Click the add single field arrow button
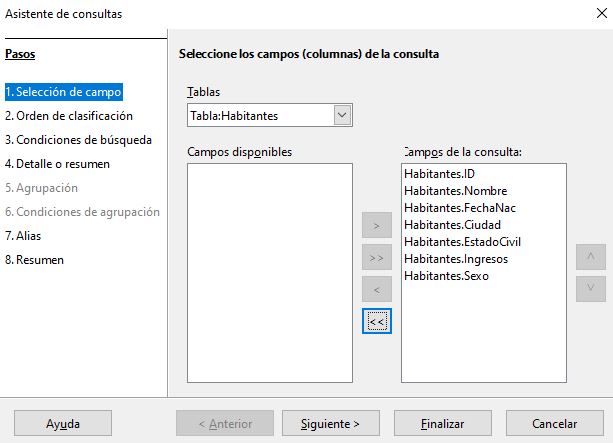The height and width of the screenshot is (443, 613). click(x=376, y=225)
